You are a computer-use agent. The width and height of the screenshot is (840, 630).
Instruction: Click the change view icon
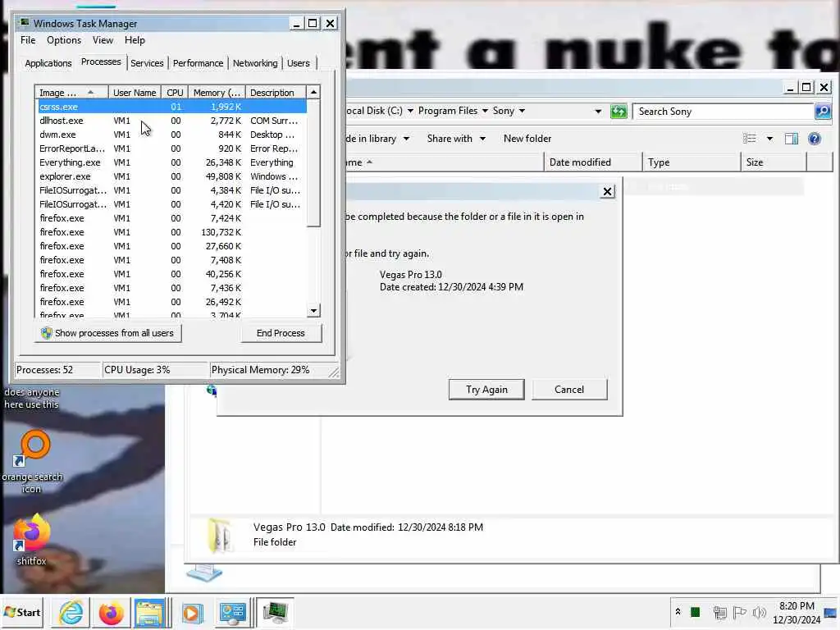(750, 139)
